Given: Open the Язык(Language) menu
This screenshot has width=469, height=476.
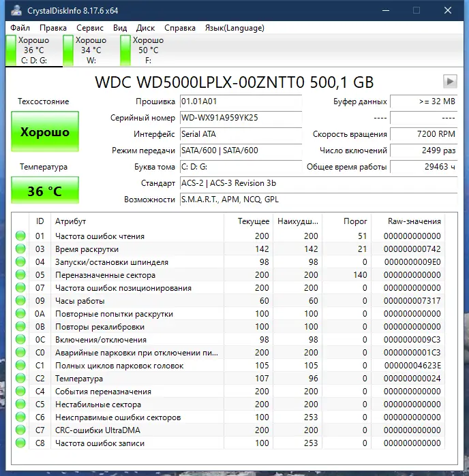Looking at the screenshot, I should 234,28.
